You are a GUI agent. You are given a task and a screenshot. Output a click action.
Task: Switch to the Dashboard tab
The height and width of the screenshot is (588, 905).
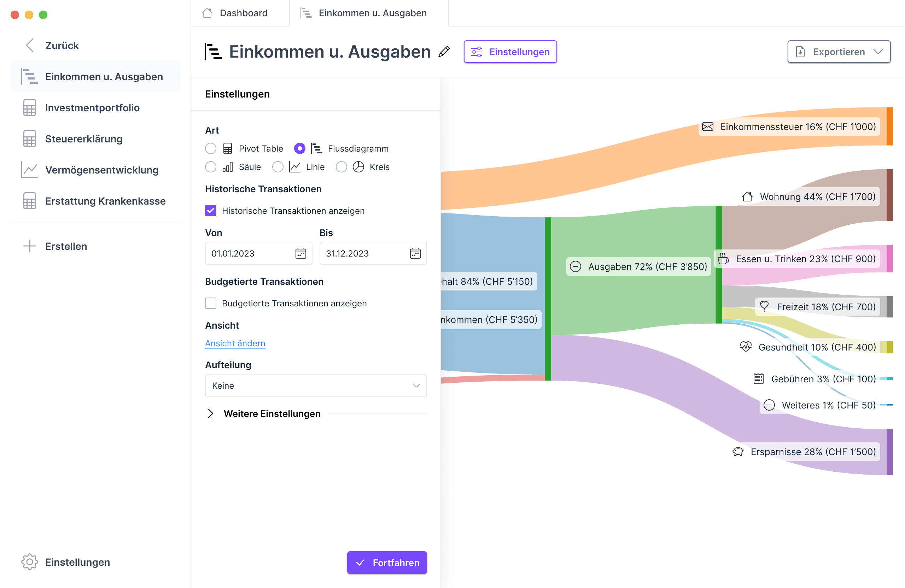[x=240, y=13]
